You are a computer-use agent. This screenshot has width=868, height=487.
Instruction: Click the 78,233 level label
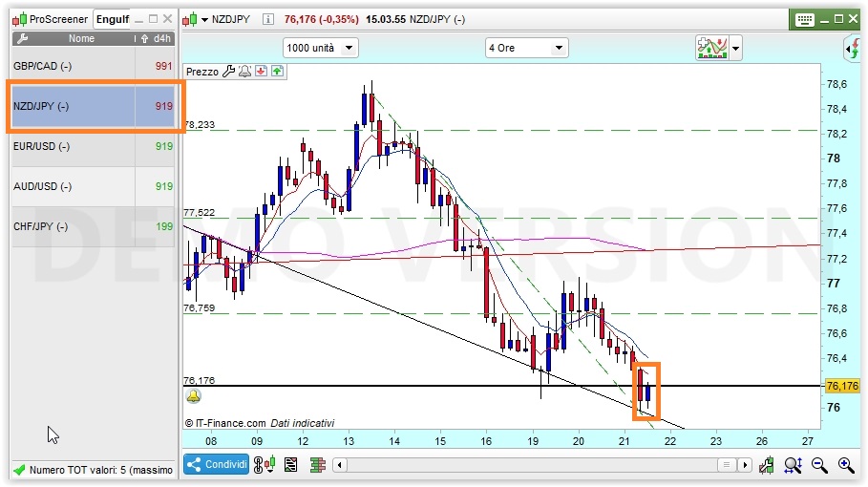point(200,125)
